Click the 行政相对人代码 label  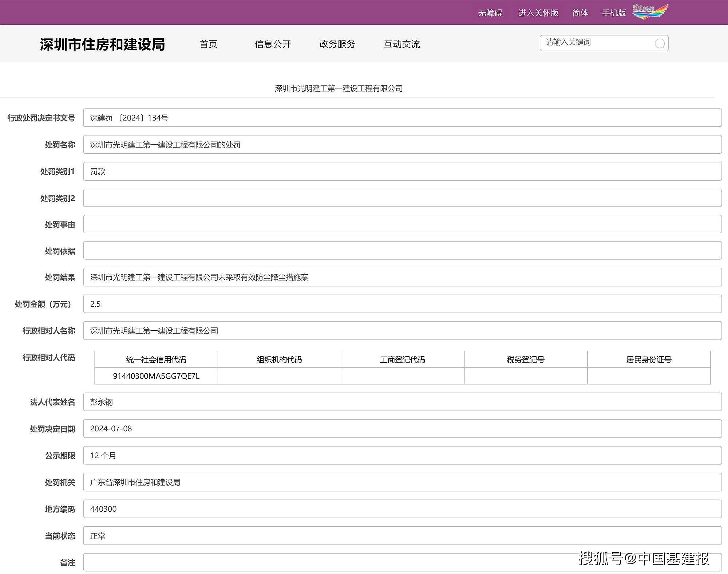coord(49,358)
